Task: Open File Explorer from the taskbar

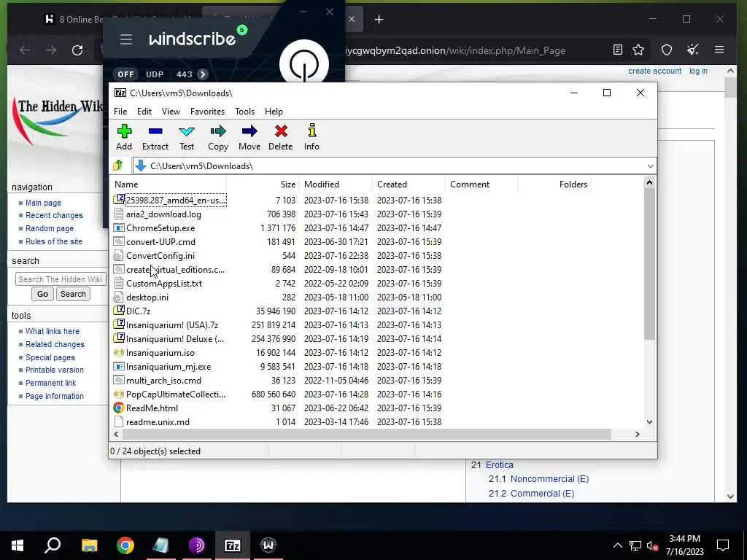Action: (89, 545)
